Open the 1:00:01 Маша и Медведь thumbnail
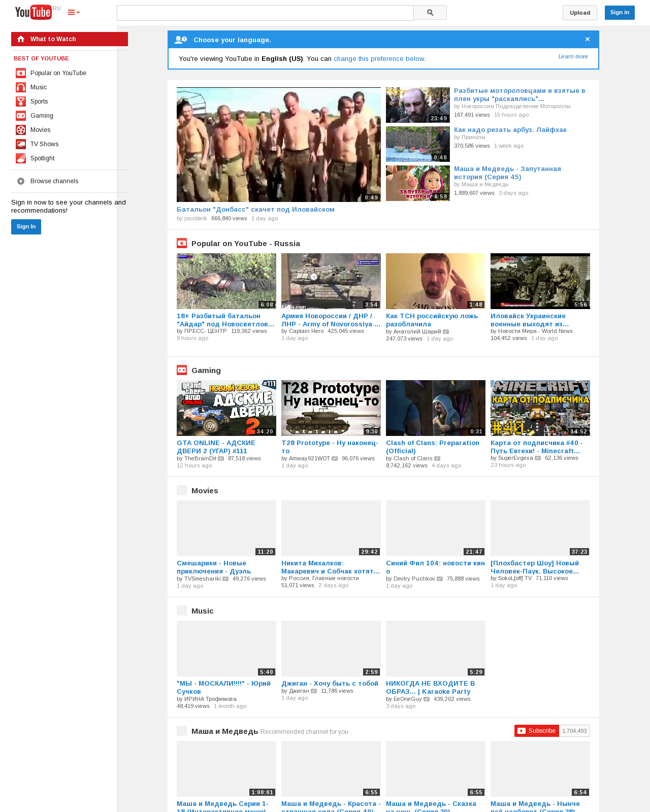Image resolution: width=650 pixels, height=812 pixels. click(226, 769)
